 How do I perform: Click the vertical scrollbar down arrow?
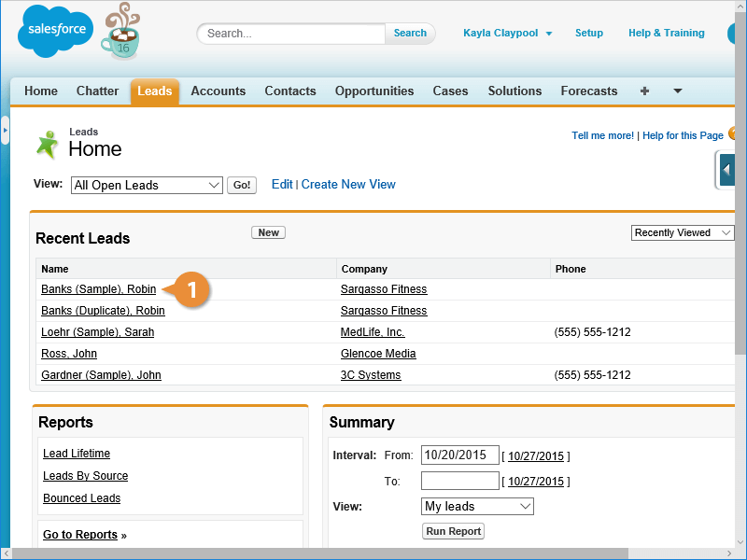740,541
